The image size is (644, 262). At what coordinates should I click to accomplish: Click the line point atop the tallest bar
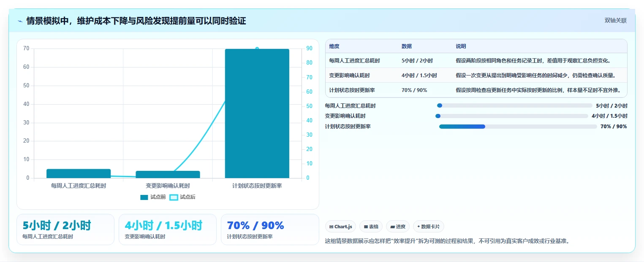pos(257,49)
